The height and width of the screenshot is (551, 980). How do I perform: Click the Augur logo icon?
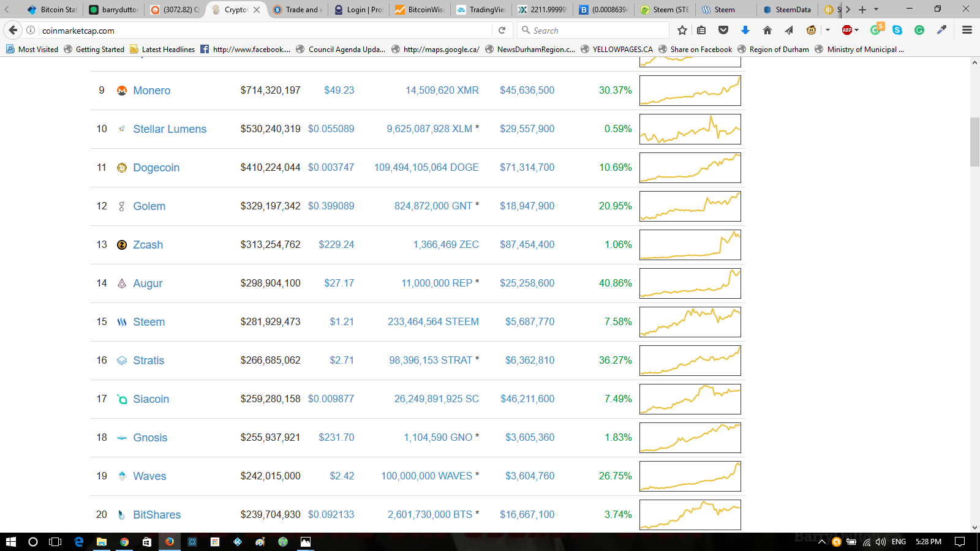122,283
